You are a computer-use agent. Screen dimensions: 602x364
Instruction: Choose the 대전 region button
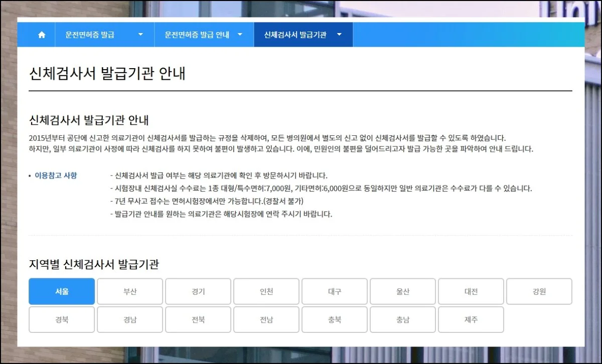[x=471, y=291]
